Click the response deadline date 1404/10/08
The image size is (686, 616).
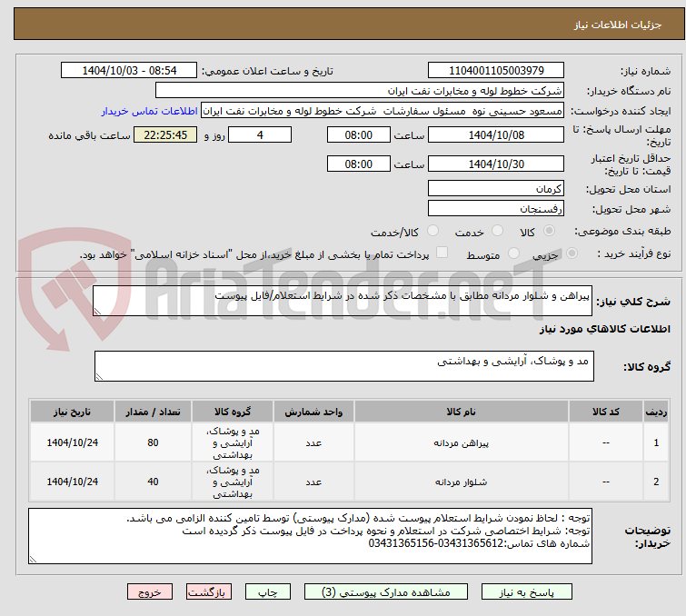coord(496,134)
